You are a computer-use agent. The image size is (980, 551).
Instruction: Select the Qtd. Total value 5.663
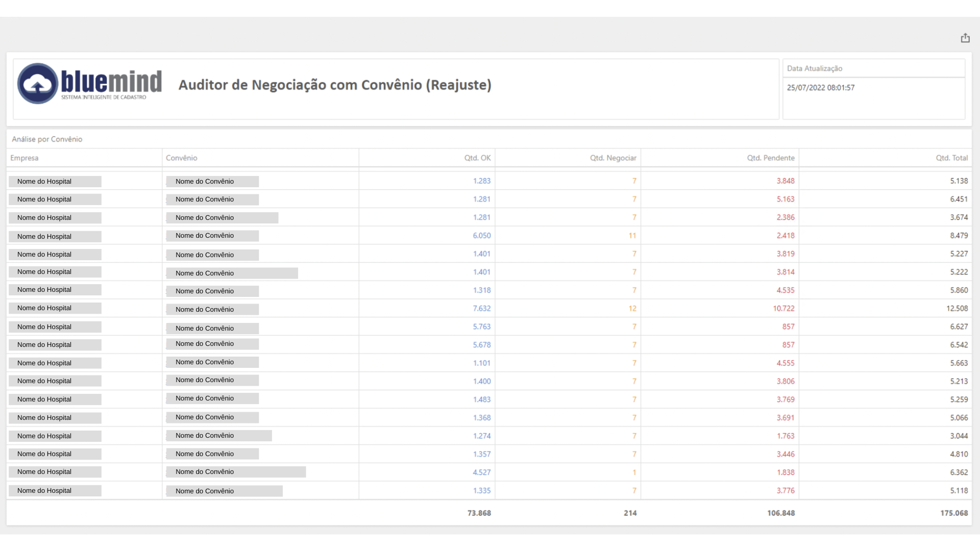pos(959,363)
